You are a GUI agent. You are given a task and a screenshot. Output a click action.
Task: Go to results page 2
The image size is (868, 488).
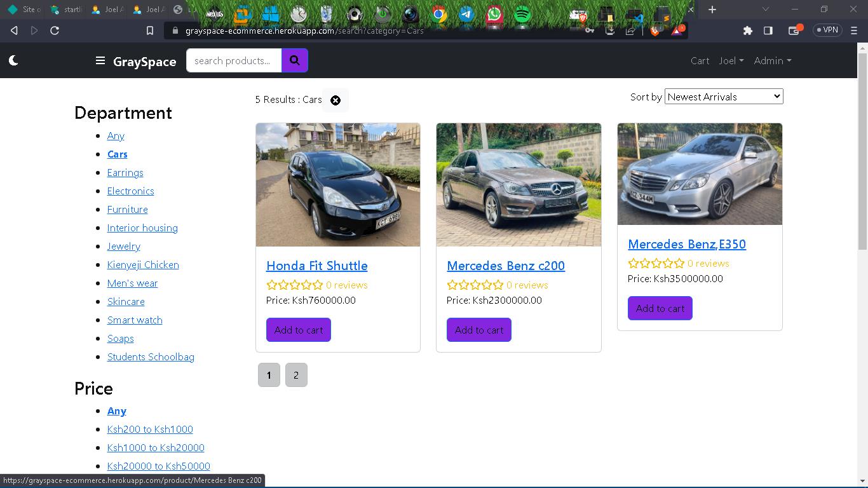pos(296,375)
